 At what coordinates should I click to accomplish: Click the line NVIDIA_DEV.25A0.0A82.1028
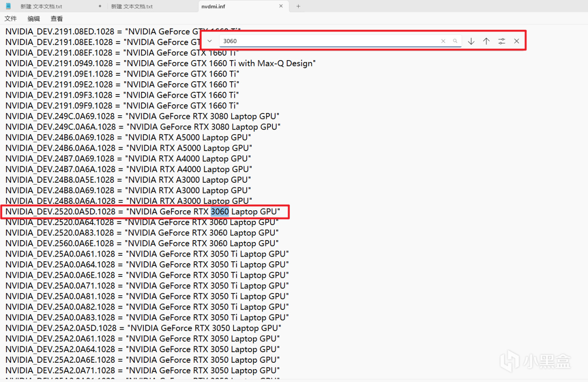point(147,307)
